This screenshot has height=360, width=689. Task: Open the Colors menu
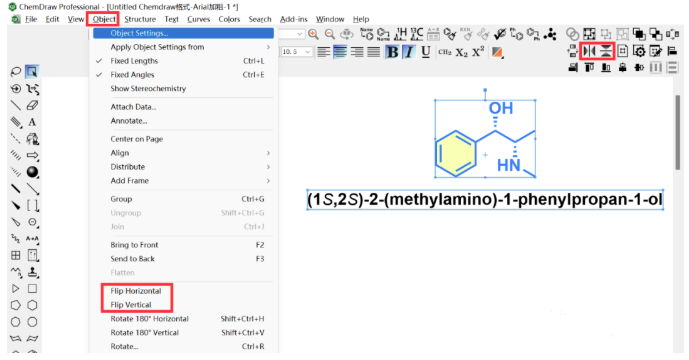click(x=229, y=19)
